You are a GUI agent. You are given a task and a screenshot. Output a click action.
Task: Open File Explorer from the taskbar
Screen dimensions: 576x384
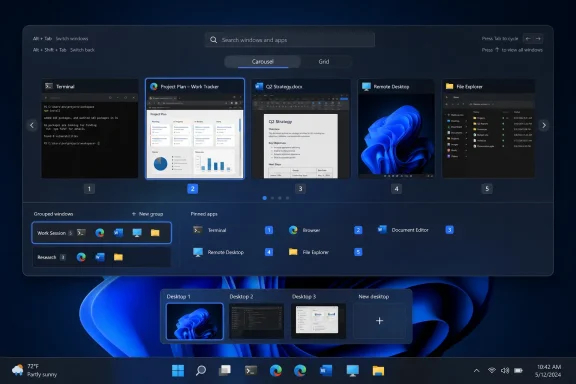click(378, 371)
